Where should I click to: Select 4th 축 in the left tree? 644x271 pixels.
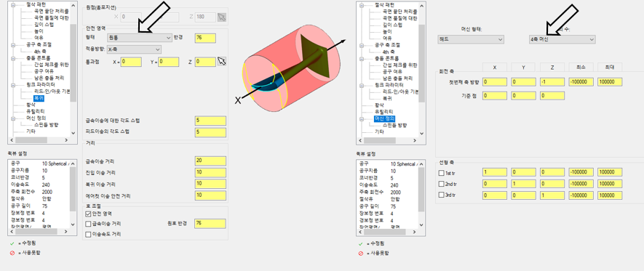41,52
